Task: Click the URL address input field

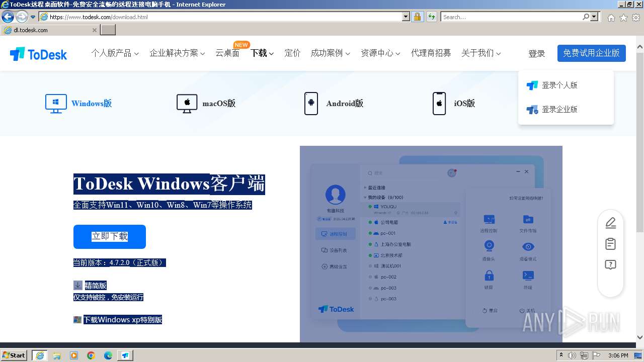Action: pos(225,17)
